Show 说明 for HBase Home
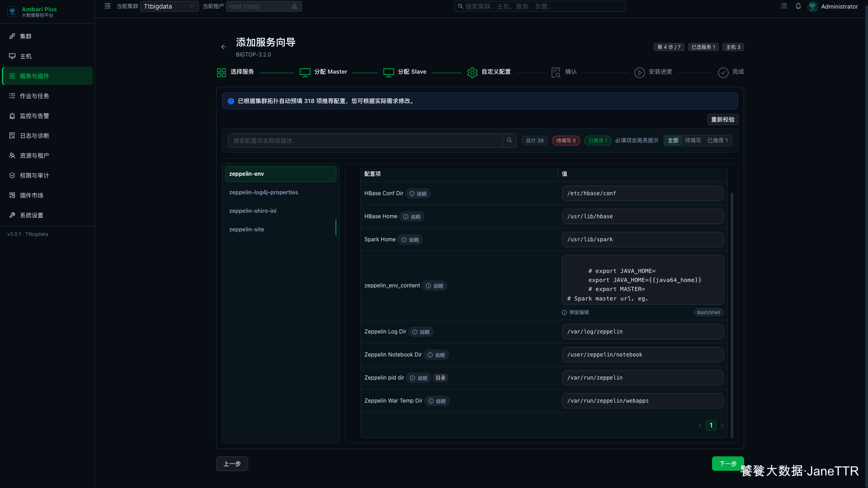 [x=412, y=217]
